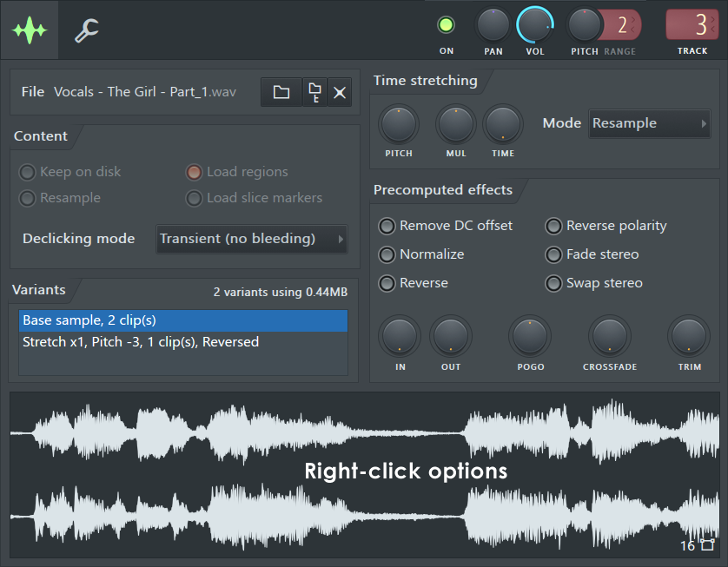The height and width of the screenshot is (567, 728).
Task: Toggle the channel ON light
Action: (447, 25)
